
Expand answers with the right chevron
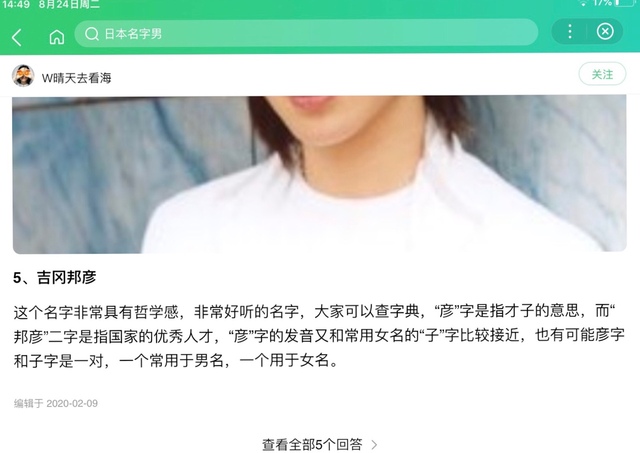point(374,444)
